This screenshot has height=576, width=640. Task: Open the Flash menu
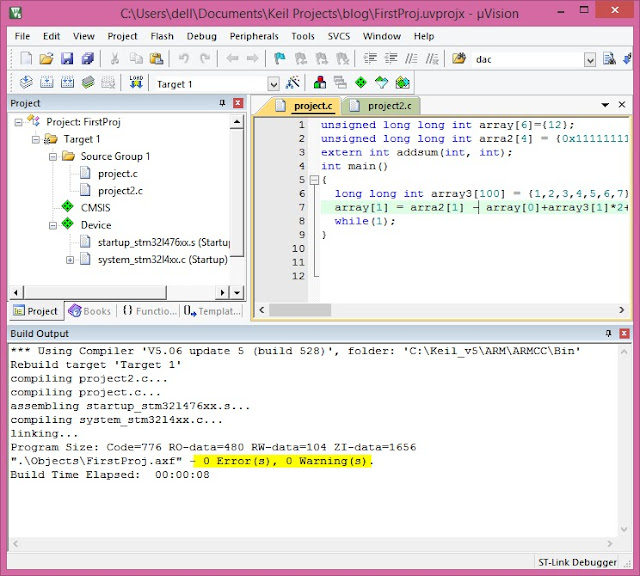pos(162,36)
